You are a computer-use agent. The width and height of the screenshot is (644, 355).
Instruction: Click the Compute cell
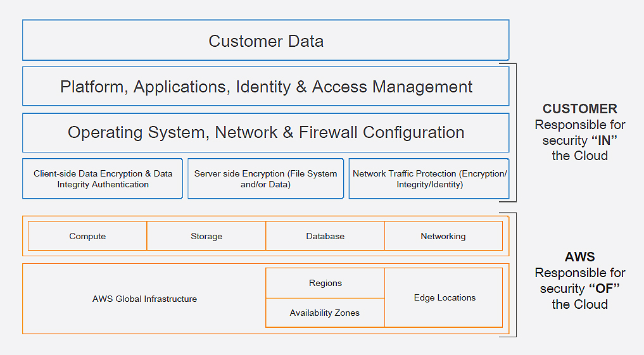tap(87, 236)
